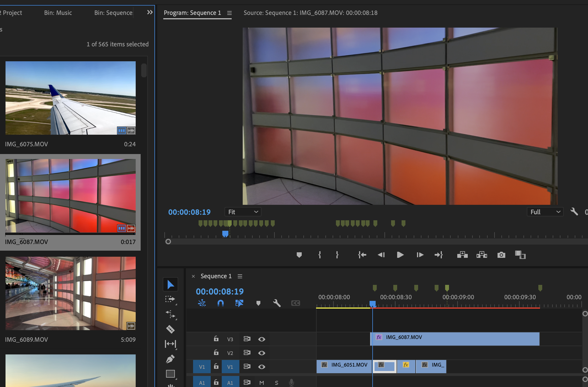Click the V1 source patching button
This screenshot has height=387, width=588.
coord(202,367)
